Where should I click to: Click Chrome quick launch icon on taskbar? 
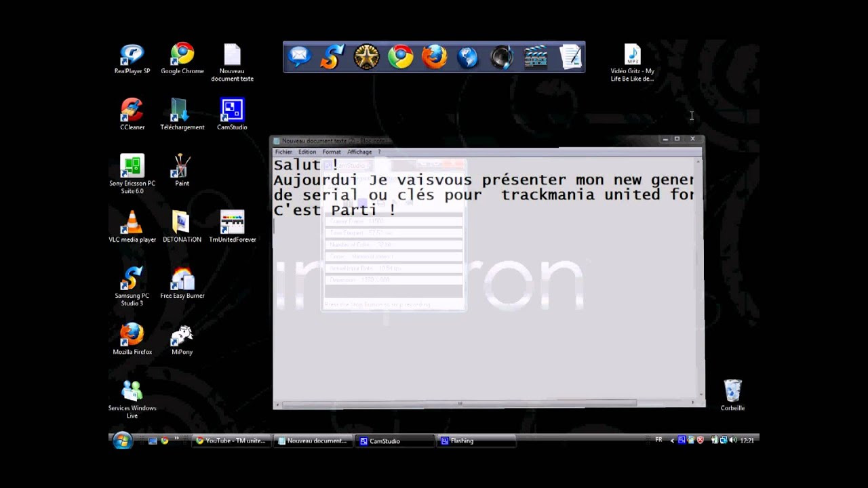pos(165,441)
